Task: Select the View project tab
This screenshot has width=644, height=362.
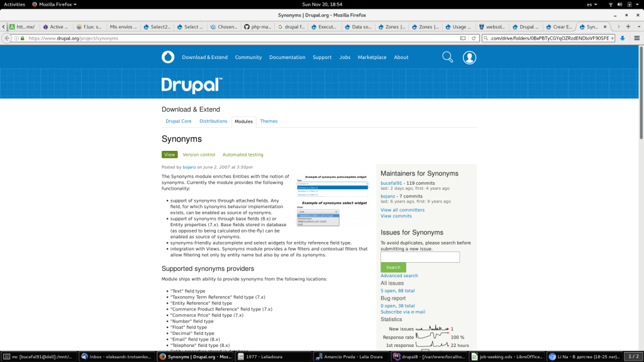Action: [169, 155]
